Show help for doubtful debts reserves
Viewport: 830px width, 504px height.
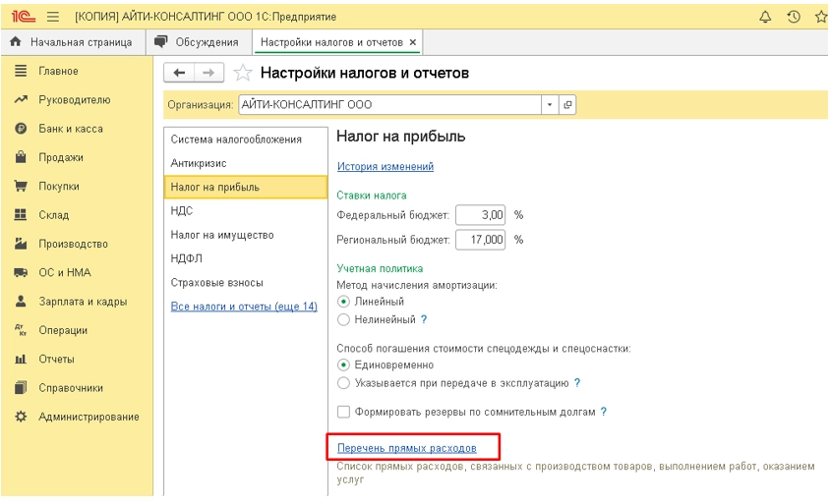[604, 412]
